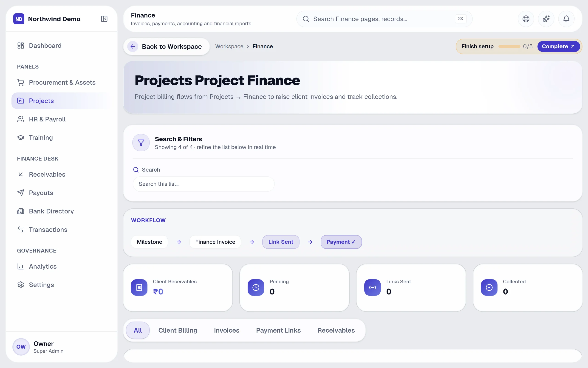Open Transactions page

[x=61, y=230]
